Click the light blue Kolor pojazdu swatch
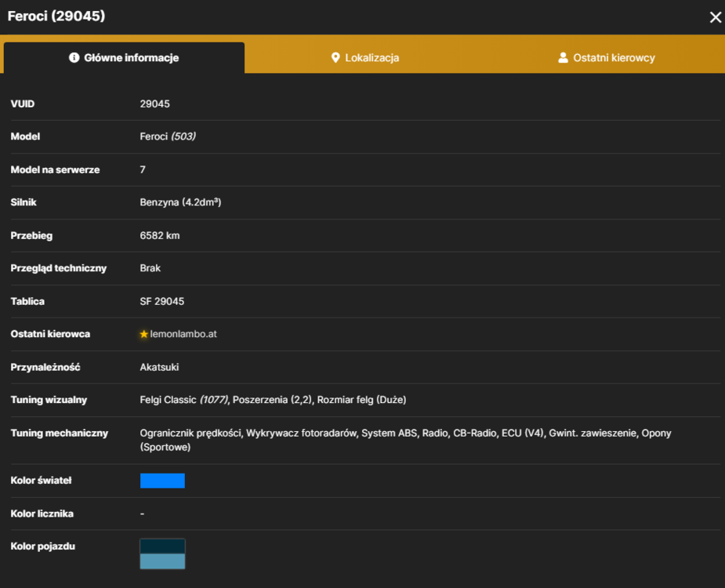Screen dimensions: 725x588 (x=162, y=561)
